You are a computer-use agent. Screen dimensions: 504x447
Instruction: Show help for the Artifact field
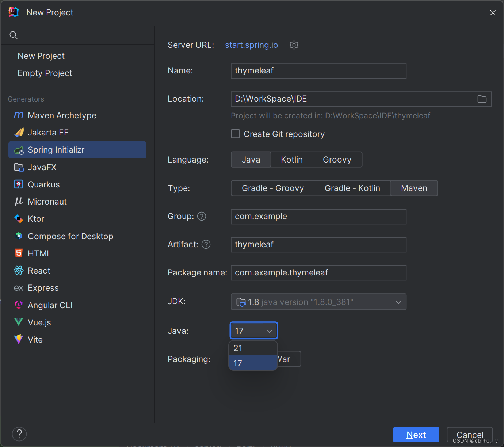tap(206, 244)
